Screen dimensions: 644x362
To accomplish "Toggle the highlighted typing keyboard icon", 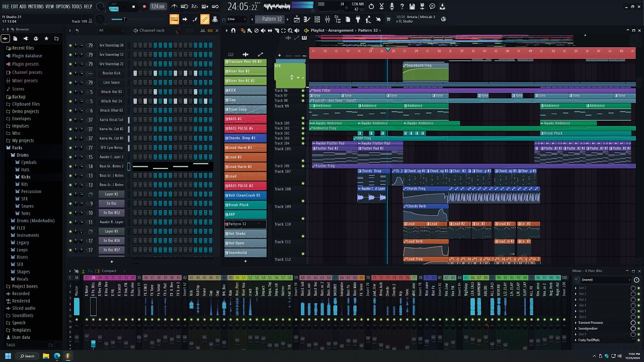I will (x=174, y=19).
